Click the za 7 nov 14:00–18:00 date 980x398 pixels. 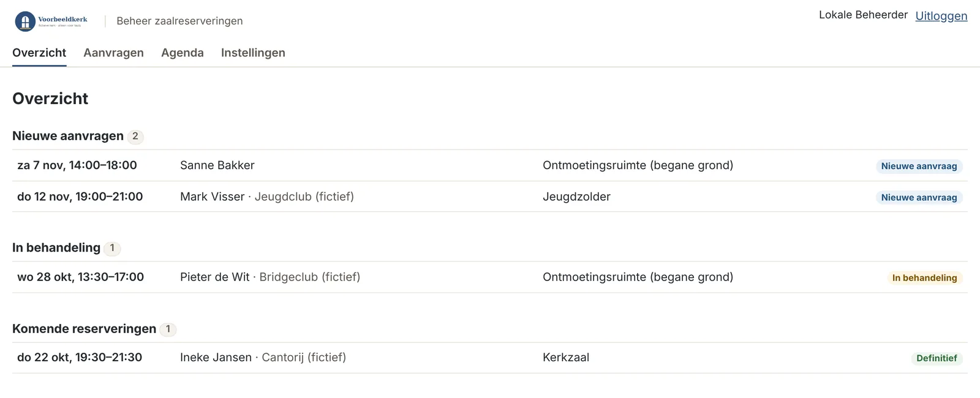[x=77, y=165]
